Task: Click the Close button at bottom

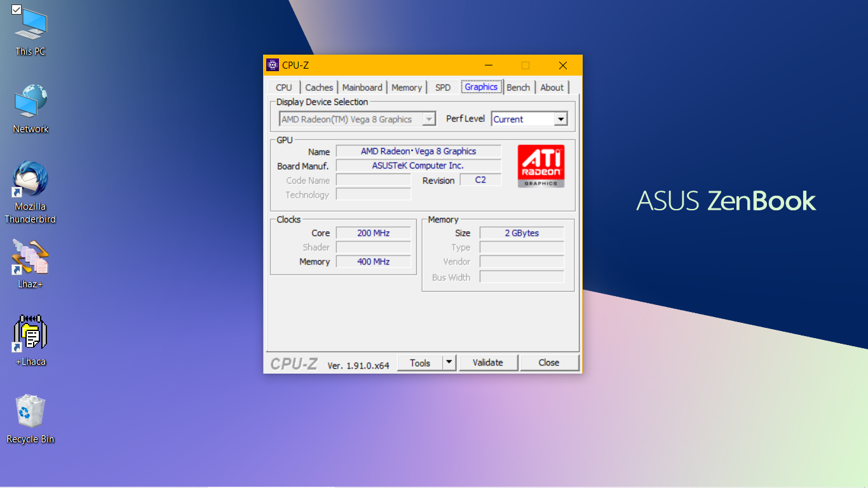Action: coord(549,362)
